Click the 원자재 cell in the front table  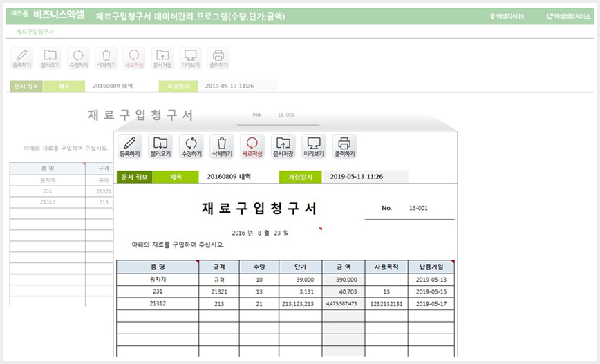(158, 280)
